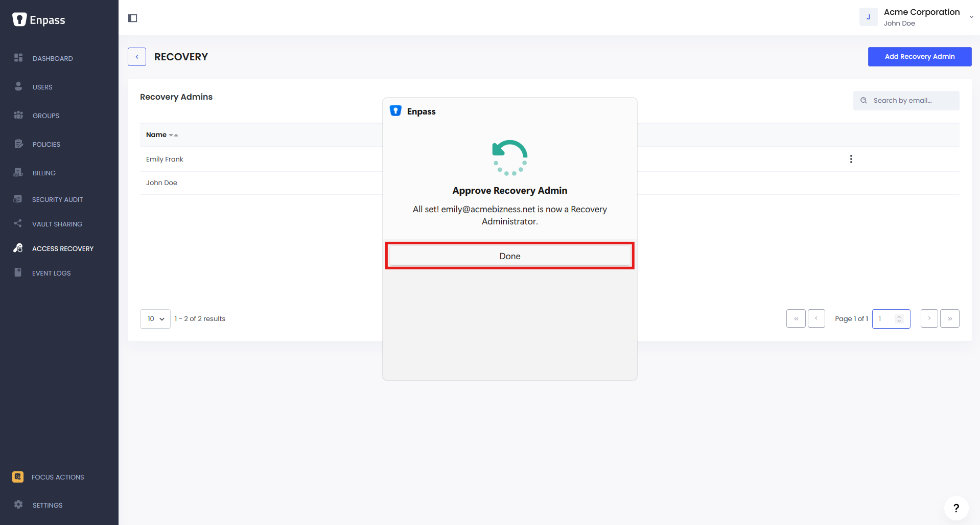The image size is (980, 525).
Task: Open the Billing icon in sidebar
Action: pos(18,172)
